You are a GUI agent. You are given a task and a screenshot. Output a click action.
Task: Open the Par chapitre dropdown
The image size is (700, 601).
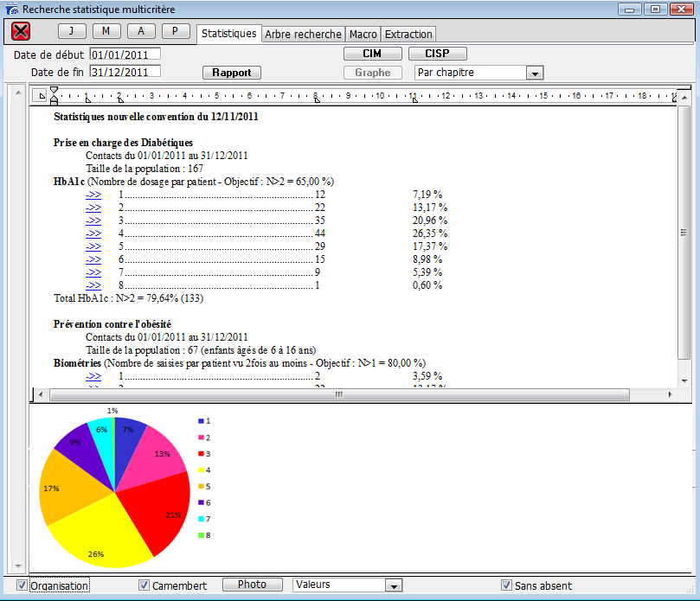[x=535, y=74]
